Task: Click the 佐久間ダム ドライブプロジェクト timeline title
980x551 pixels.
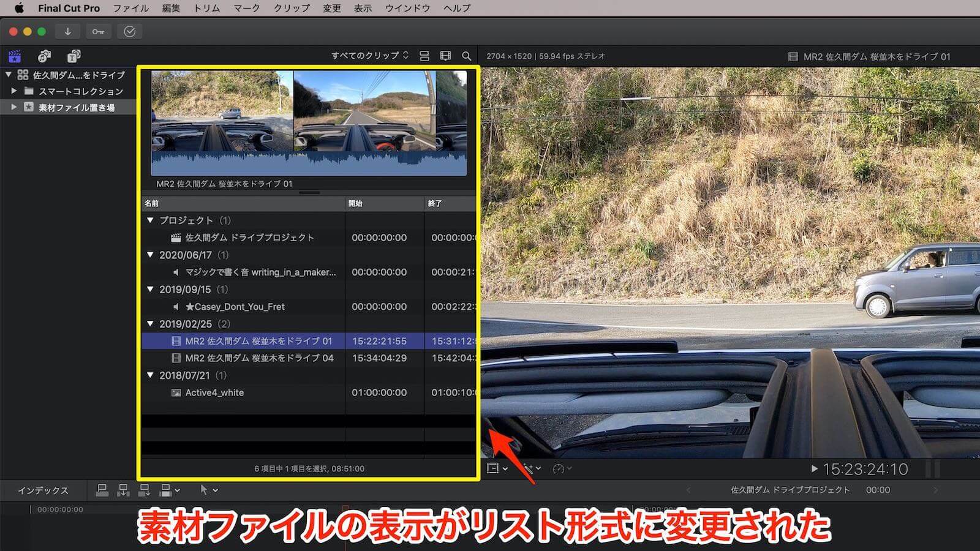Action: point(790,490)
